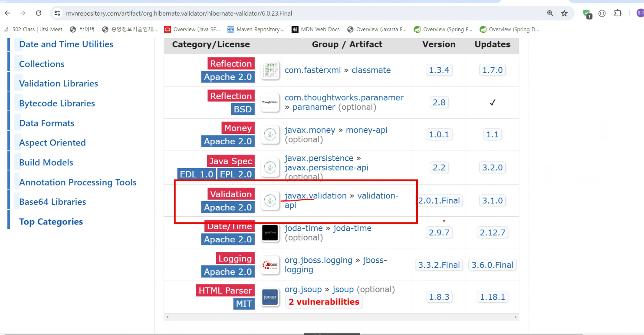This screenshot has height=335, width=644.
Task: Select jboss-logging update 3.6.0.Final
Action: [493, 265]
